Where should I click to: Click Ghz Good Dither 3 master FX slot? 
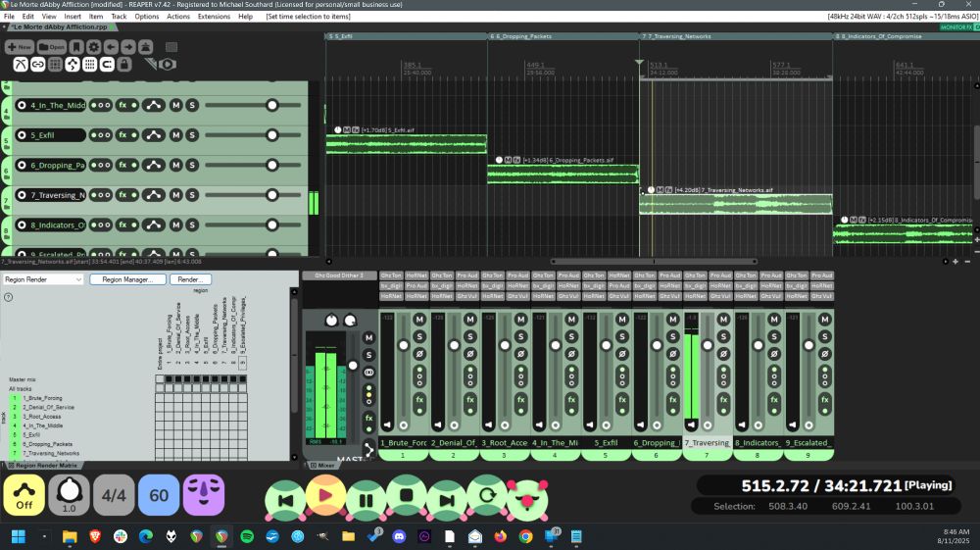click(339, 275)
